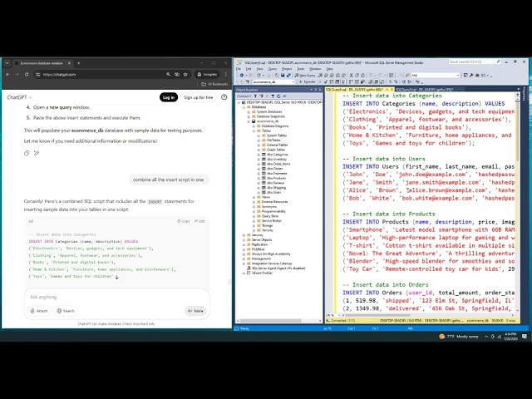This screenshot has width=532, height=399.
Task: Click the ChatGPT help question mark icon
Action: [x=224, y=97]
